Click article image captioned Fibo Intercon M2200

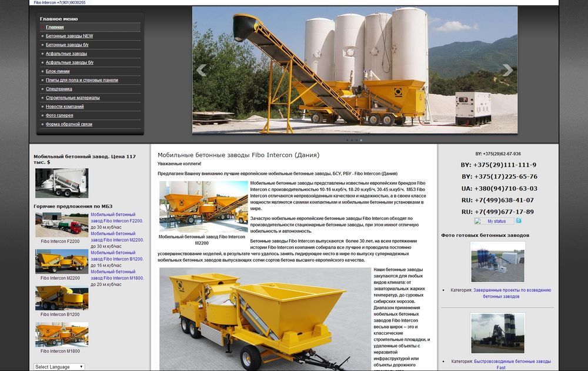coord(203,207)
